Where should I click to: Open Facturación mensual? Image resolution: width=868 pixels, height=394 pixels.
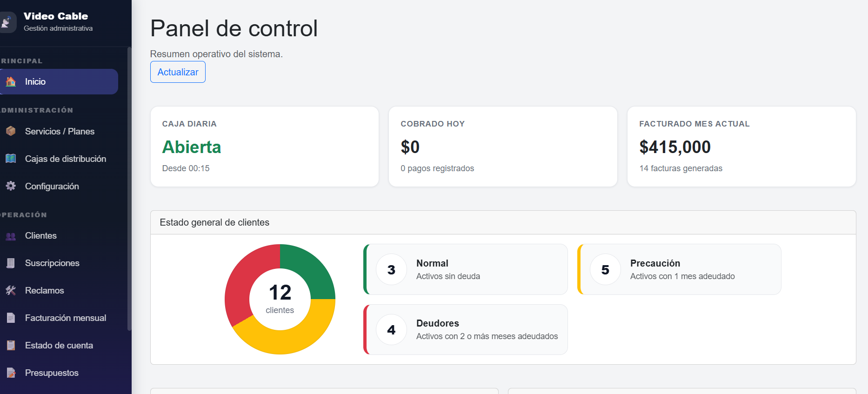tap(59, 318)
